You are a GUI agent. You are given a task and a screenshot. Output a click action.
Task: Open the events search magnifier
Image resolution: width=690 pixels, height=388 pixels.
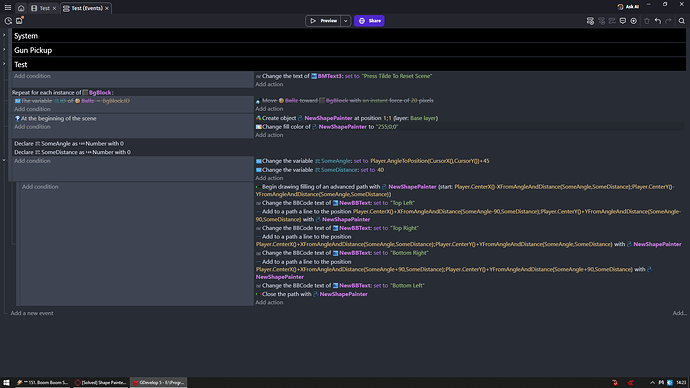(682, 21)
